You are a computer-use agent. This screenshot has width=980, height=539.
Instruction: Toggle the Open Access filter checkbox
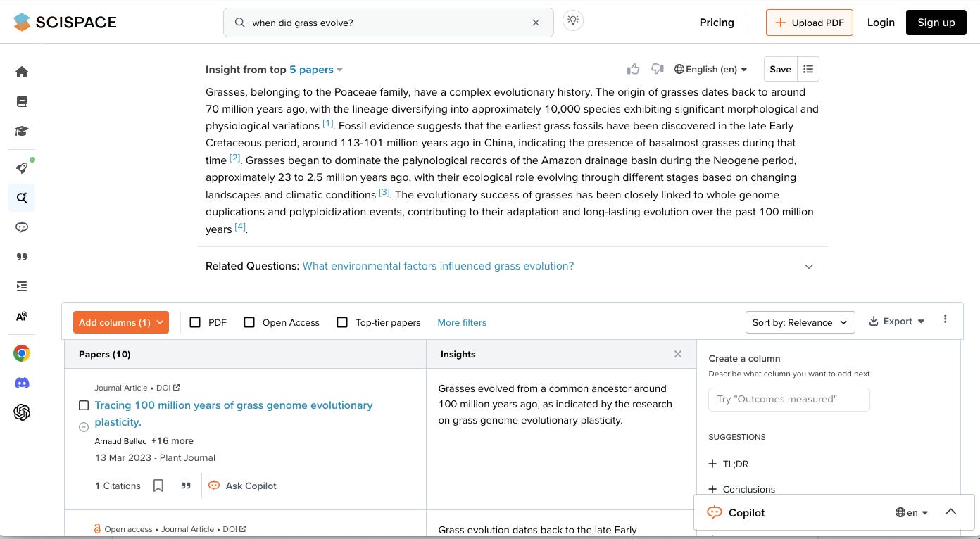point(249,322)
